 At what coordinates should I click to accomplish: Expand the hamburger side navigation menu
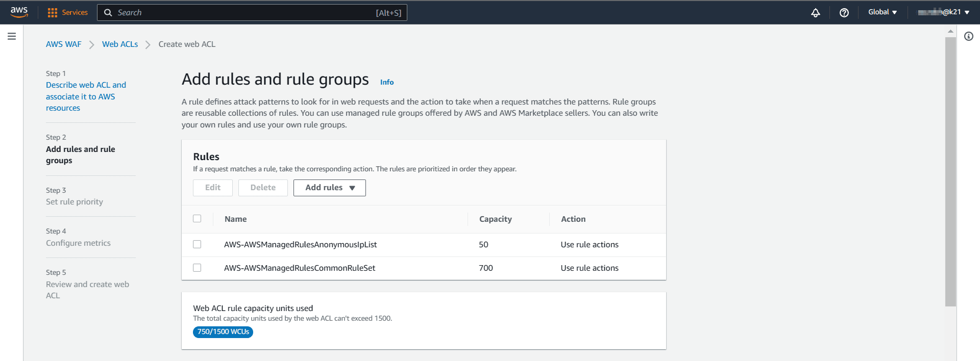(x=12, y=36)
